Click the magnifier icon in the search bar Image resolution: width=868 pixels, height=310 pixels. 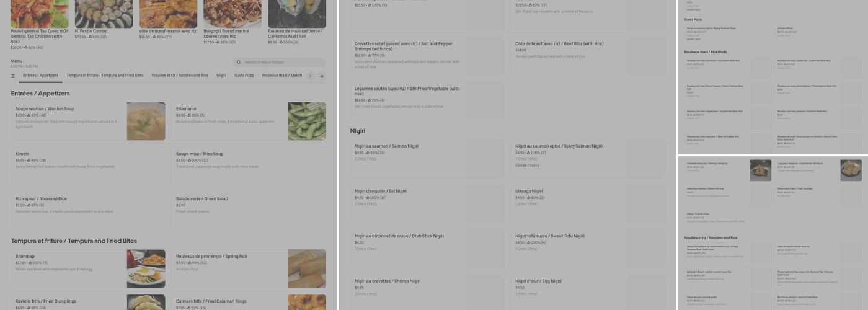coord(239,62)
